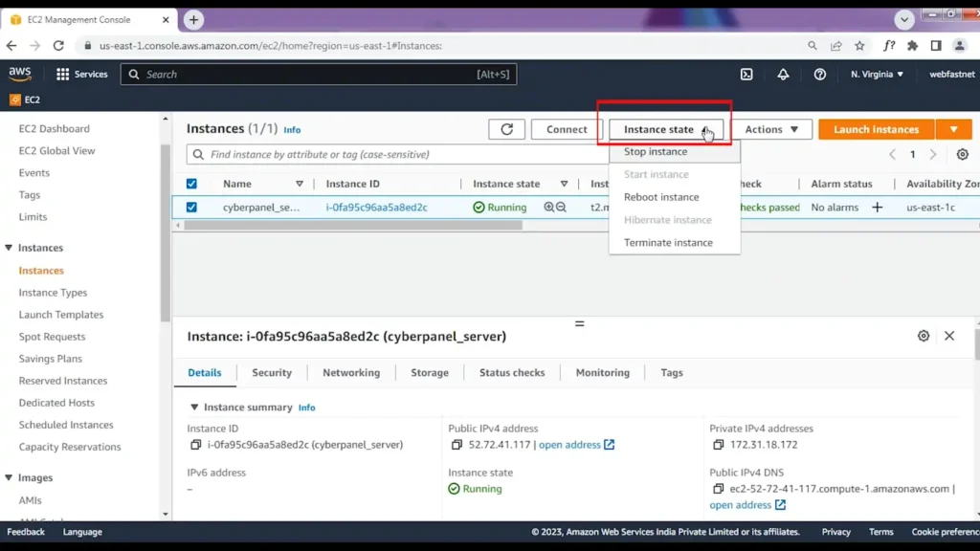Collapse the Images sidebar section
Image resolution: width=980 pixels, height=551 pixels.
(9, 478)
